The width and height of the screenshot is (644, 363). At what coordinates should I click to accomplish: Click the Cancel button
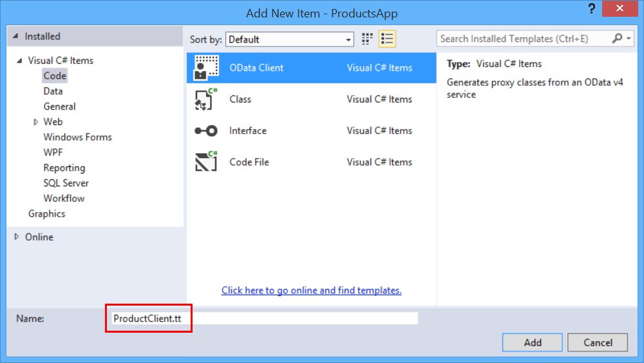[598, 342]
